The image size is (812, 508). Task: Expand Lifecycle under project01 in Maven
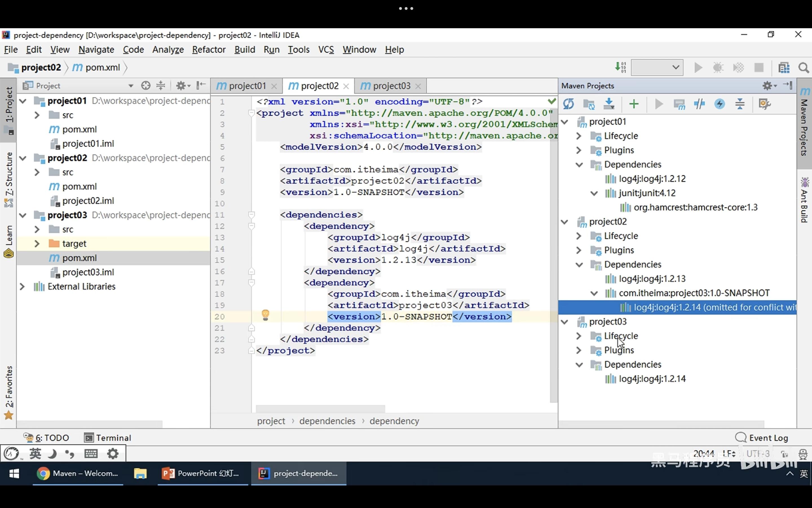(579, 136)
